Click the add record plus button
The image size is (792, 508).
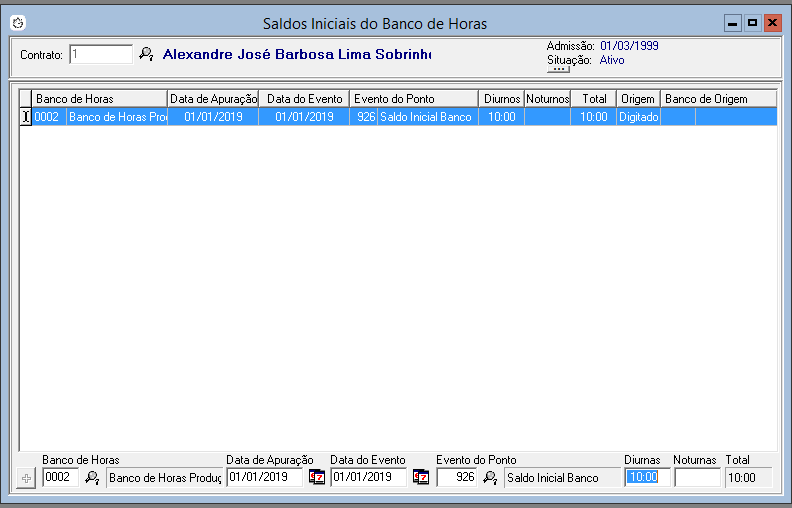coord(27,478)
